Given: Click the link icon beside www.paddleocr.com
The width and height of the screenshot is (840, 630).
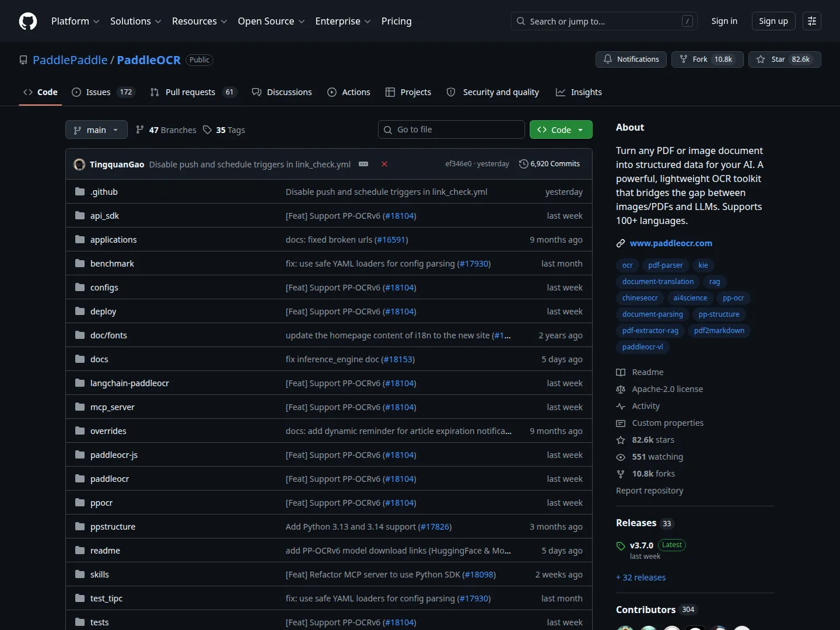Looking at the screenshot, I should (x=621, y=243).
